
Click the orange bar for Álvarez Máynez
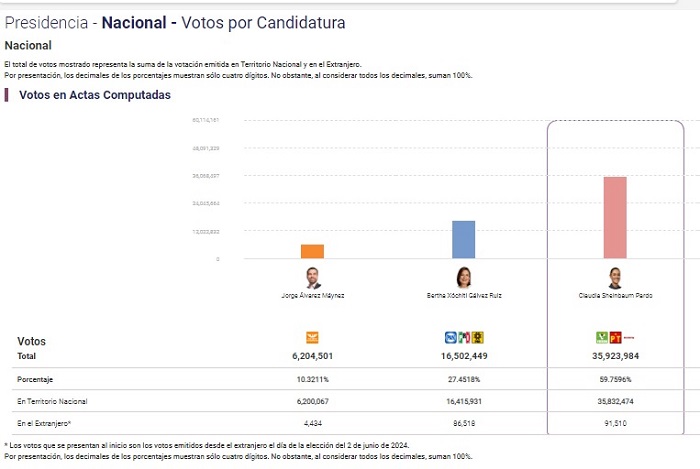click(312, 251)
